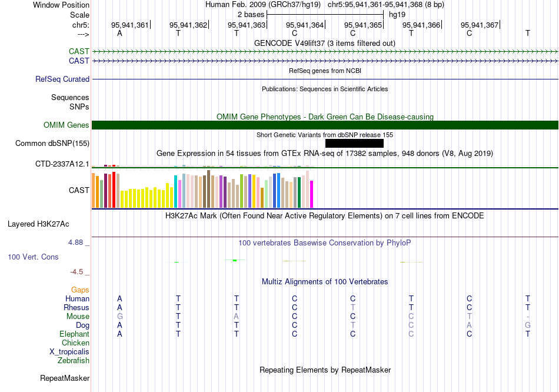
Task: Click the Multiz Alignments of 100 Vertebrates title
Action: [325, 282]
